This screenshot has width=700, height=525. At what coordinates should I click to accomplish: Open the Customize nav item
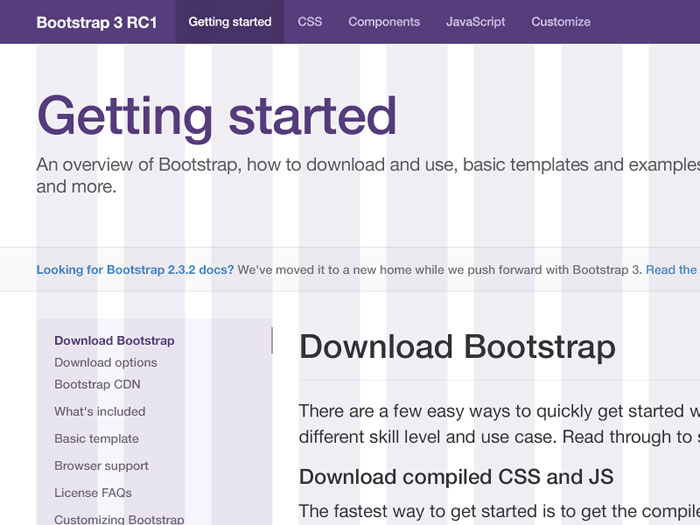click(561, 22)
